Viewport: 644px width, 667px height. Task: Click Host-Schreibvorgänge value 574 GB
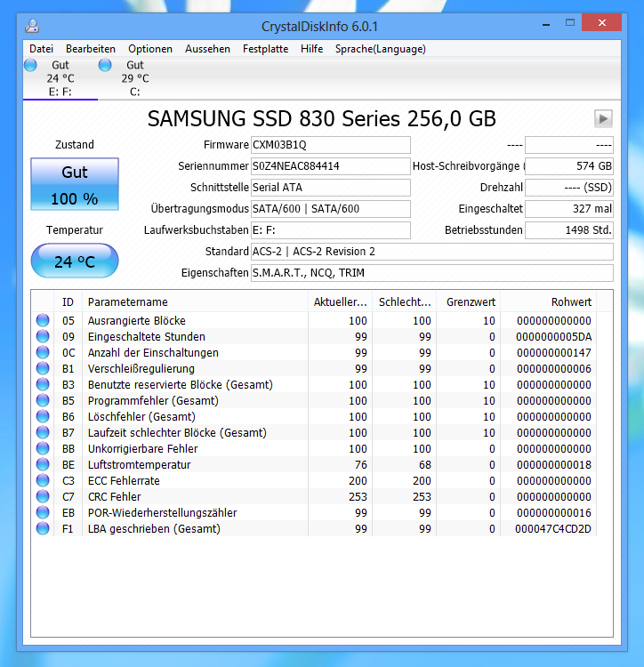coord(569,166)
